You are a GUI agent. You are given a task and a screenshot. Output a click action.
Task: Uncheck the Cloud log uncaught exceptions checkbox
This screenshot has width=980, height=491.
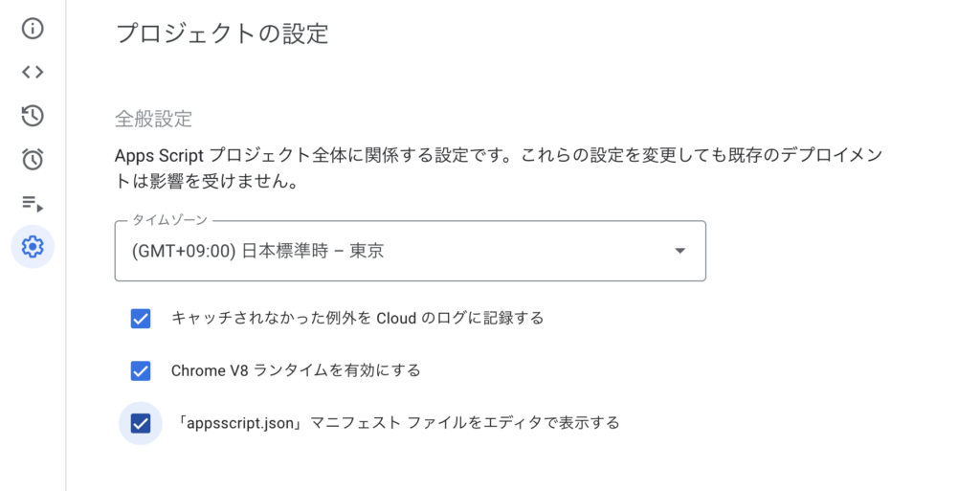[x=141, y=319]
